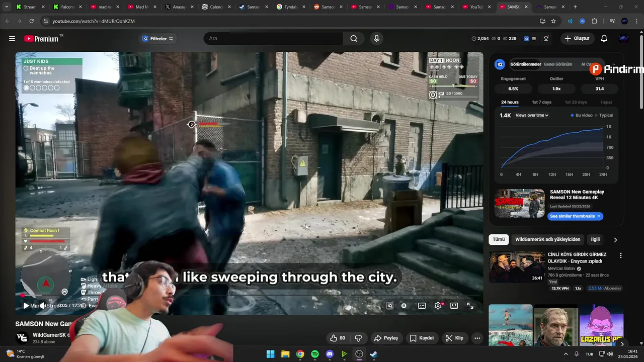Focus the Ara search box
This screenshot has width=644, height=362.
274,39
